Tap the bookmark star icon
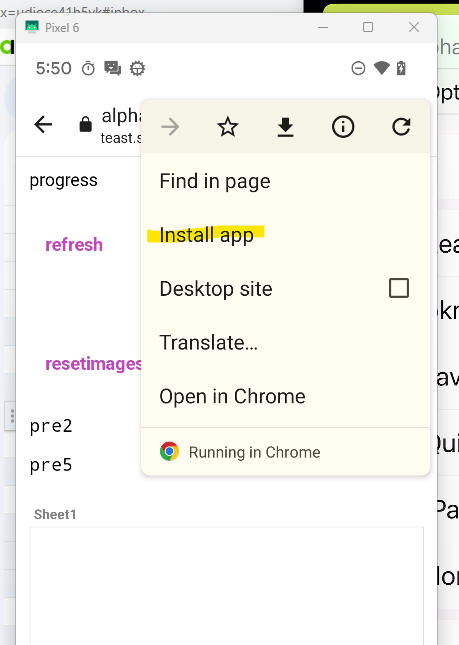 [x=227, y=126]
